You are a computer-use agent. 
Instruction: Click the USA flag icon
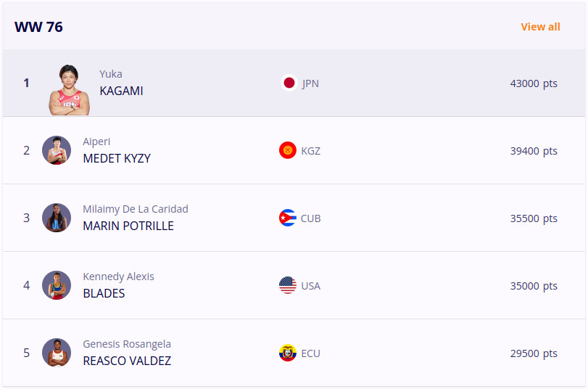click(x=288, y=285)
